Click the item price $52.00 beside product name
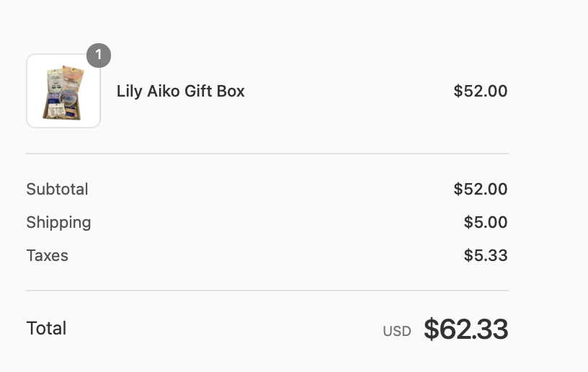Viewport: 588px width, 372px height. tap(480, 92)
